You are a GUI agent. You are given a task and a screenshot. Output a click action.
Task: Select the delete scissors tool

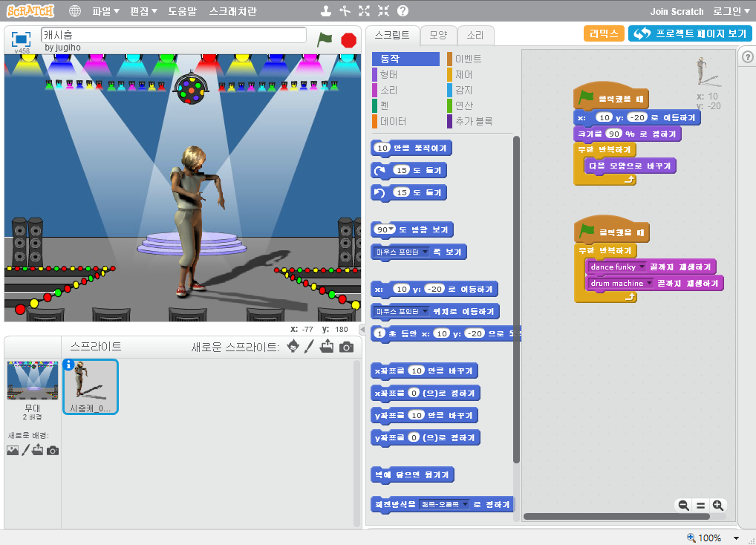tap(345, 11)
